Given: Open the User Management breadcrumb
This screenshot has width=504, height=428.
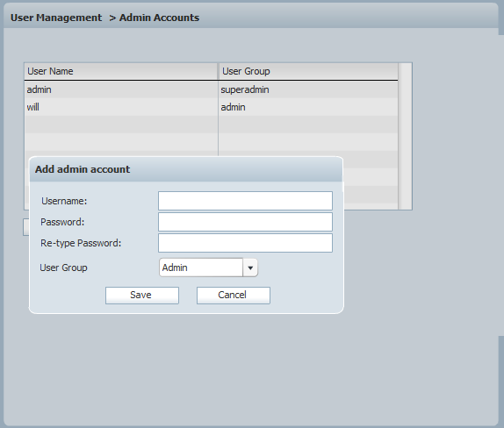Looking at the screenshot, I should [56, 18].
